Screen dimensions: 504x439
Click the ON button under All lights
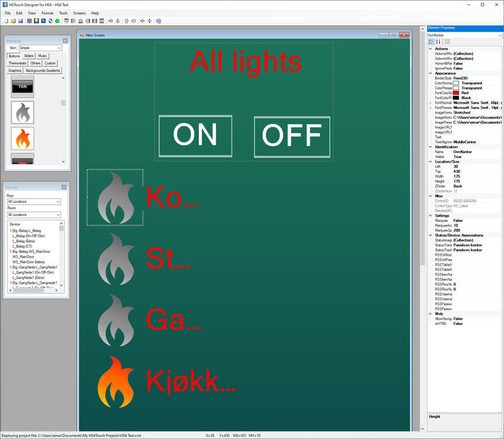(195, 136)
